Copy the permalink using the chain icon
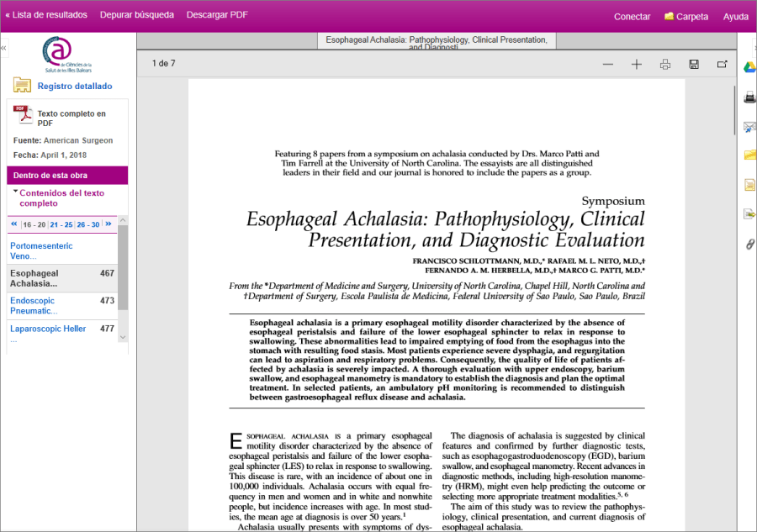The width and height of the screenshot is (757, 532). (749, 244)
